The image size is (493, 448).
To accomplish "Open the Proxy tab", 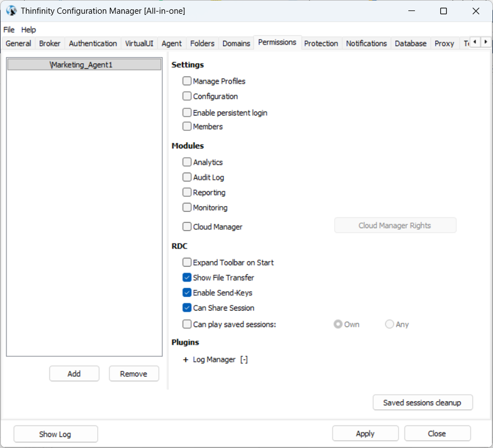I will tap(444, 43).
